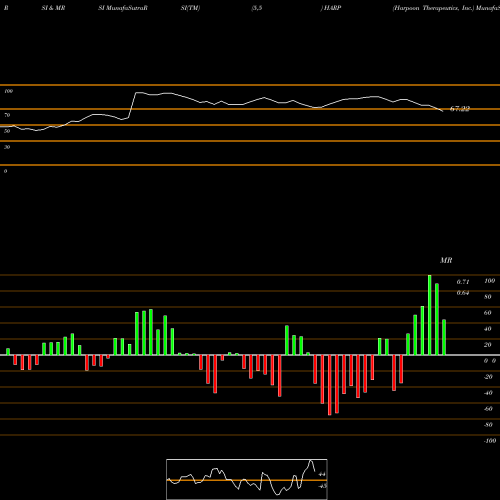Viewport: 500px width, 500px height.
Task: Click the RSI value label 67.22
Action: tap(460, 109)
